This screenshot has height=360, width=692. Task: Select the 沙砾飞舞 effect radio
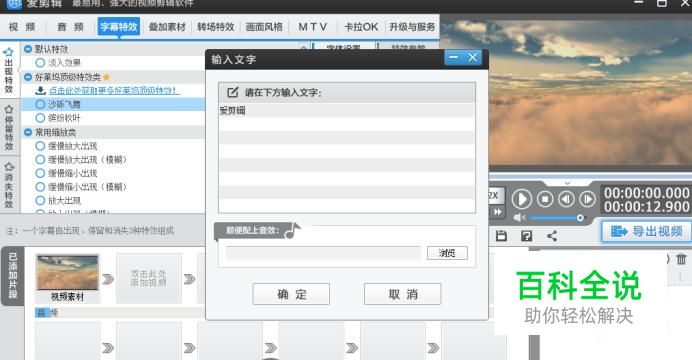pyautogui.click(x=40, y=104)
